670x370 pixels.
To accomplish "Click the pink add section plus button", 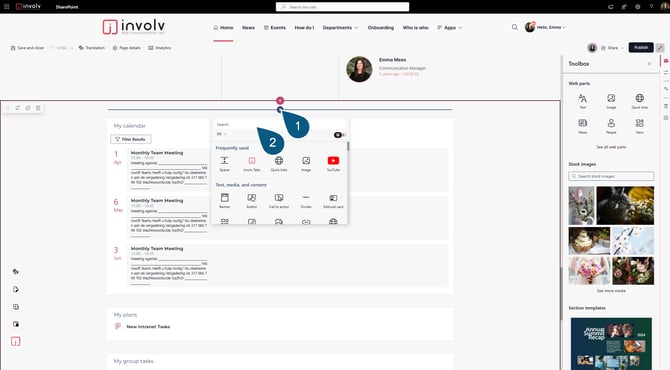I will click(x=280, y=100).
